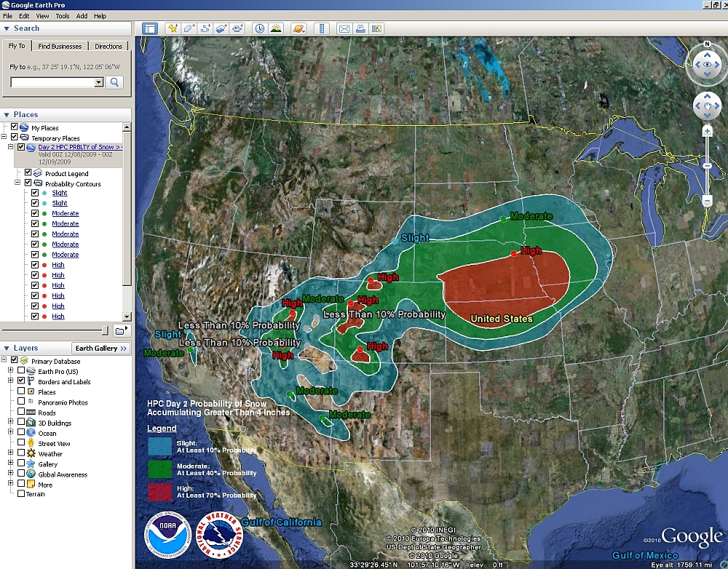
Task: Enable the Roads layer checkbox
Action: (21, 411)
